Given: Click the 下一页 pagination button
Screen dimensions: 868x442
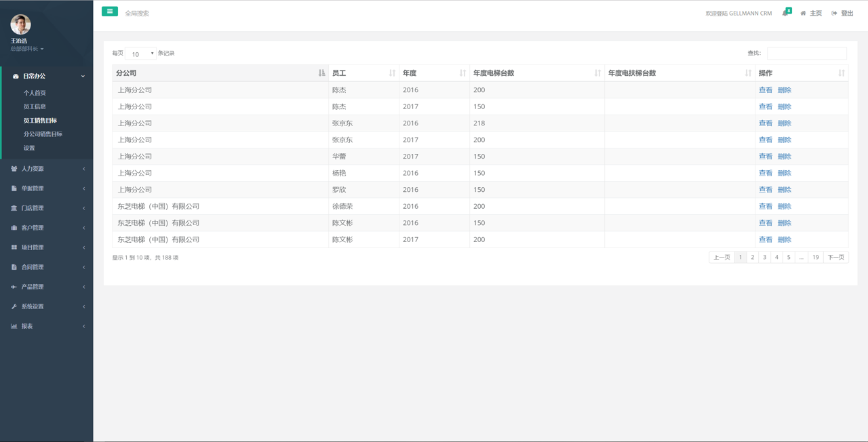Looking at the screenshot, I should click(x=835, y=258).
